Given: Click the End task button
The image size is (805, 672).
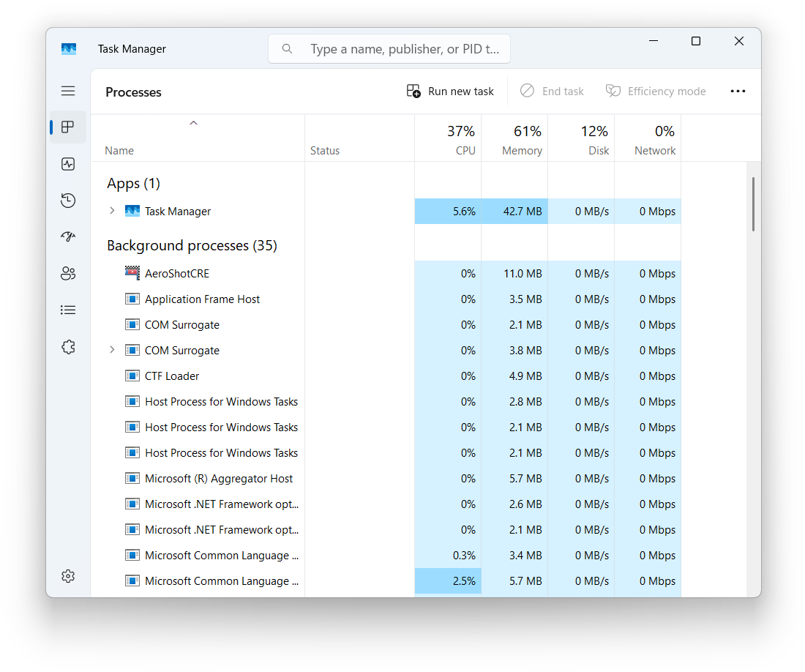Looking at the screenshot, I should (552, 92).
